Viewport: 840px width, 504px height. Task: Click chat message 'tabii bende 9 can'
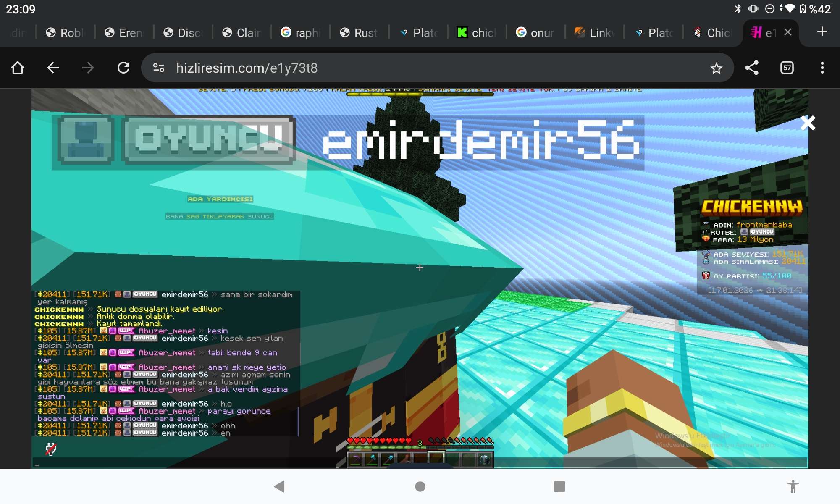(x=242, y=353)
